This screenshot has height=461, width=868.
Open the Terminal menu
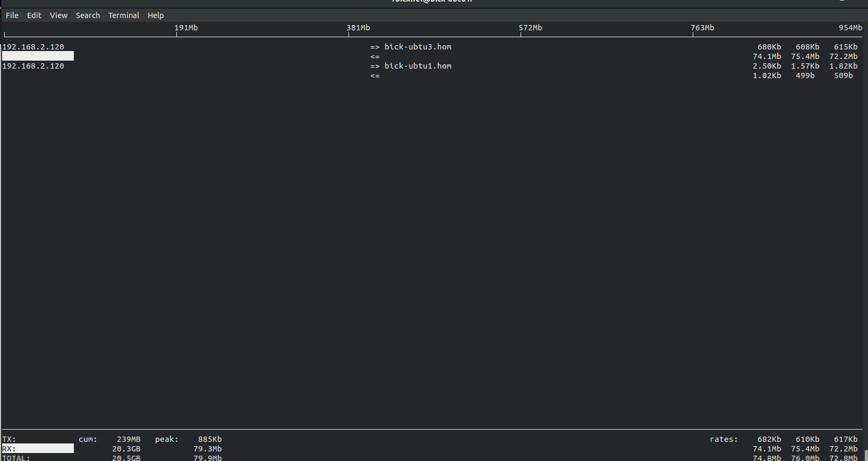pos(123,15)
